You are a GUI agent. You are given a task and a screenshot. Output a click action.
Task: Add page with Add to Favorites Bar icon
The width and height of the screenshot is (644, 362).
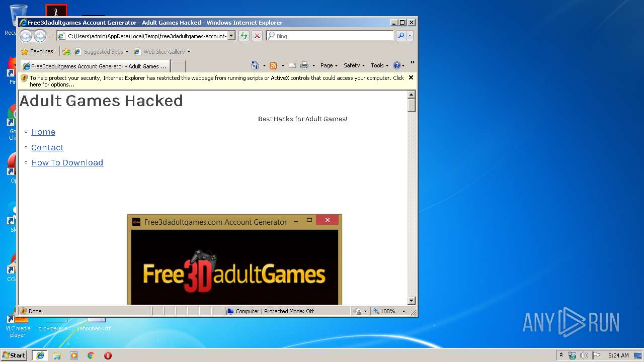[x=66, y=51]
